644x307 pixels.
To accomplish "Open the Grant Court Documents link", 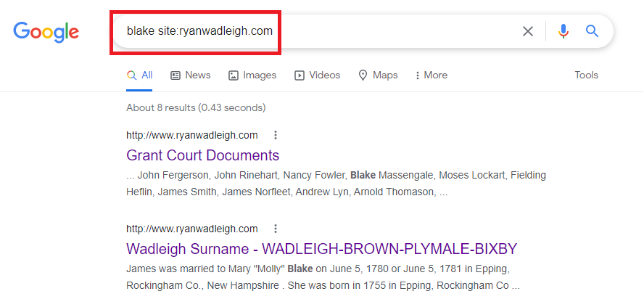I will click(x=203, y=155).
